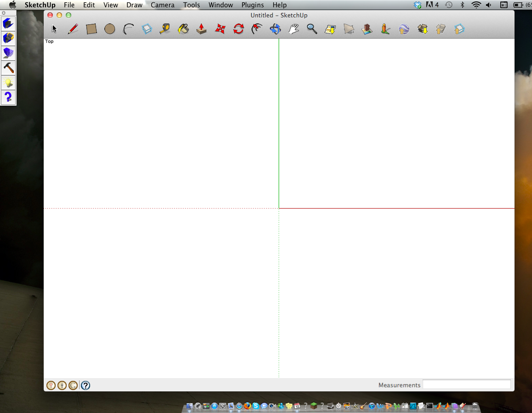Open the Help menu
Image resolution: width=532 pixels, height=413 pixels.
280,5
